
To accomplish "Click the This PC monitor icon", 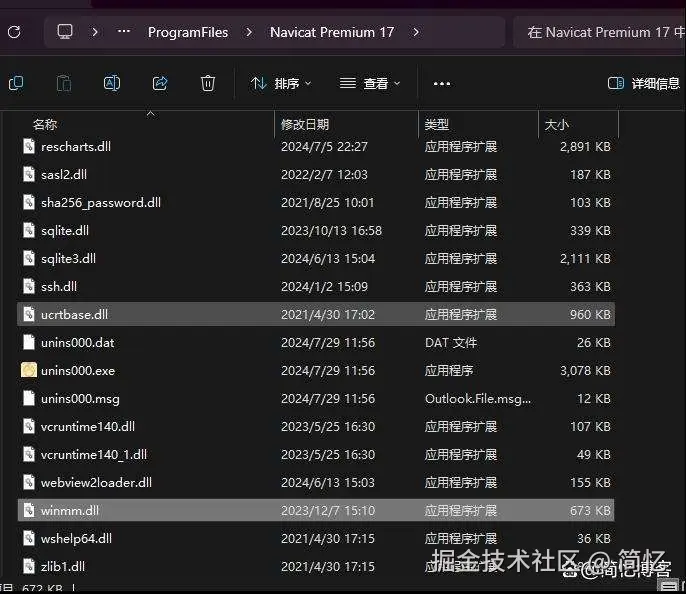I will (65, 32).
